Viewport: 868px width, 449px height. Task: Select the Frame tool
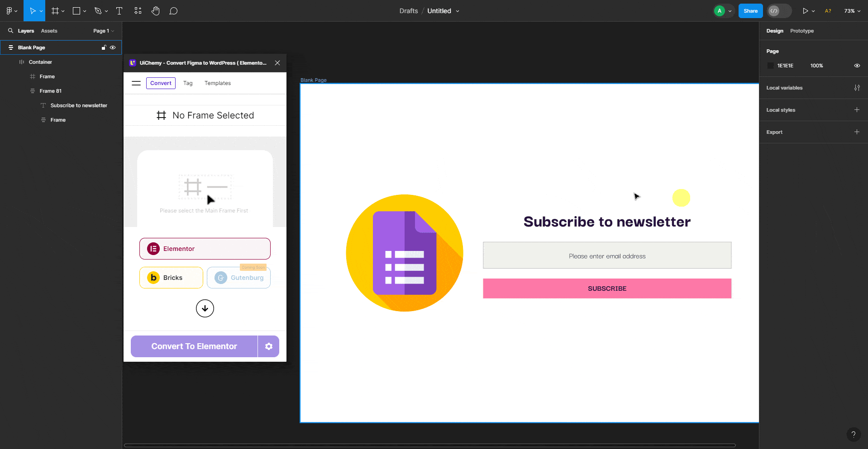54,10
